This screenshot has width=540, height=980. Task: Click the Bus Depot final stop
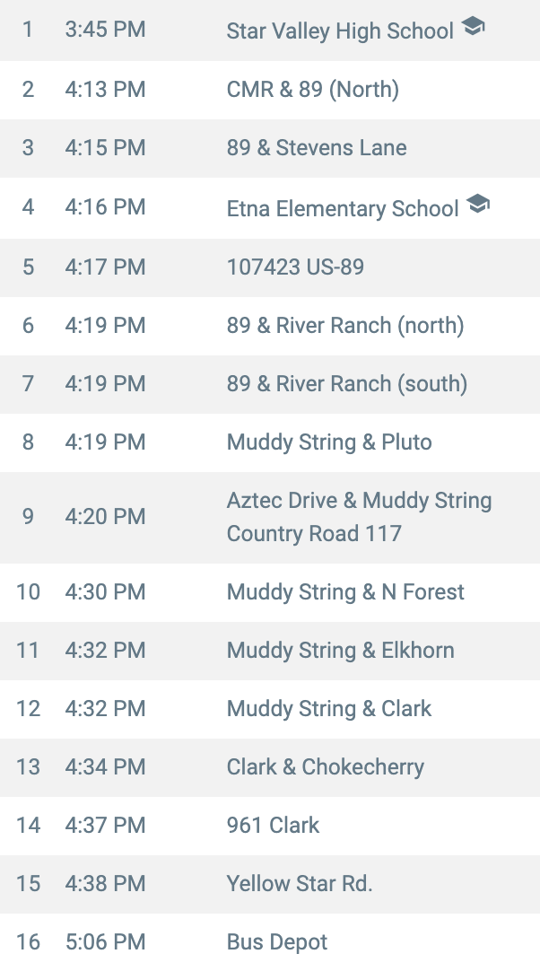(x=277, y=942)
